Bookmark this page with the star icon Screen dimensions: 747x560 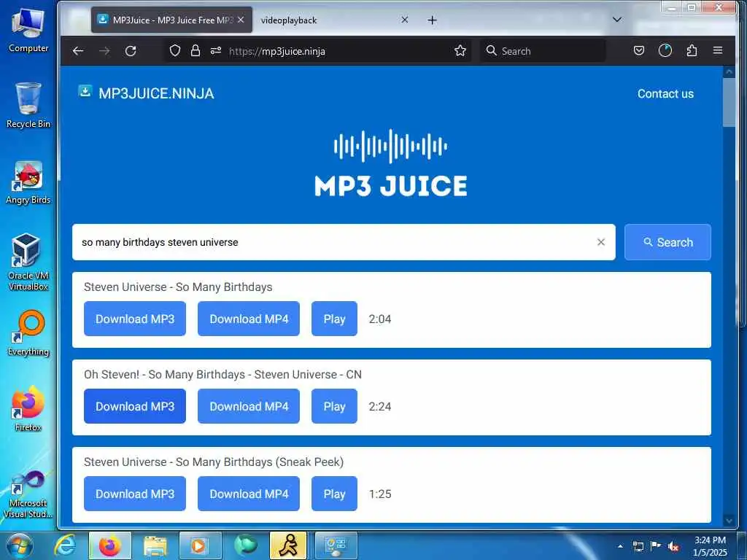click(460, 50)
